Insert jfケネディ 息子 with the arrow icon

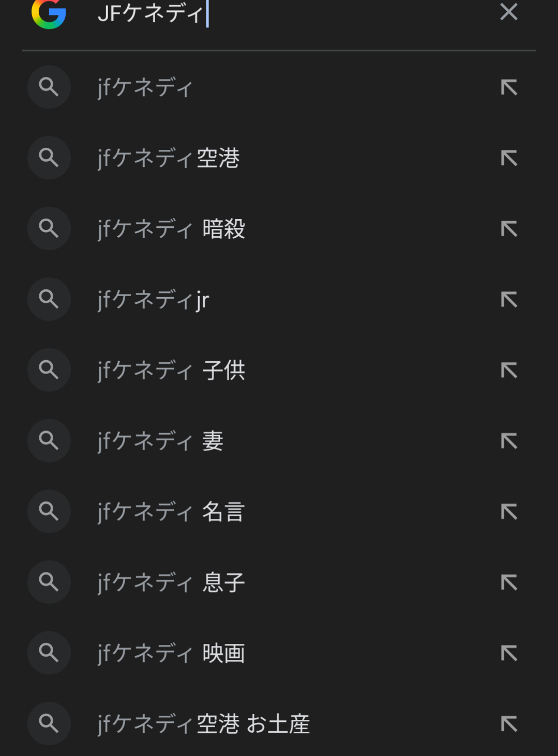tap(509, 582)
